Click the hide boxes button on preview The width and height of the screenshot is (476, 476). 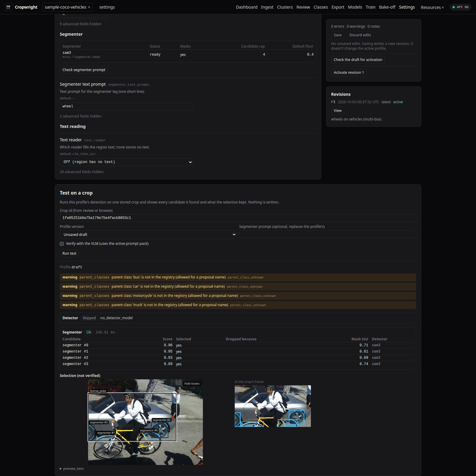[192, 383]
